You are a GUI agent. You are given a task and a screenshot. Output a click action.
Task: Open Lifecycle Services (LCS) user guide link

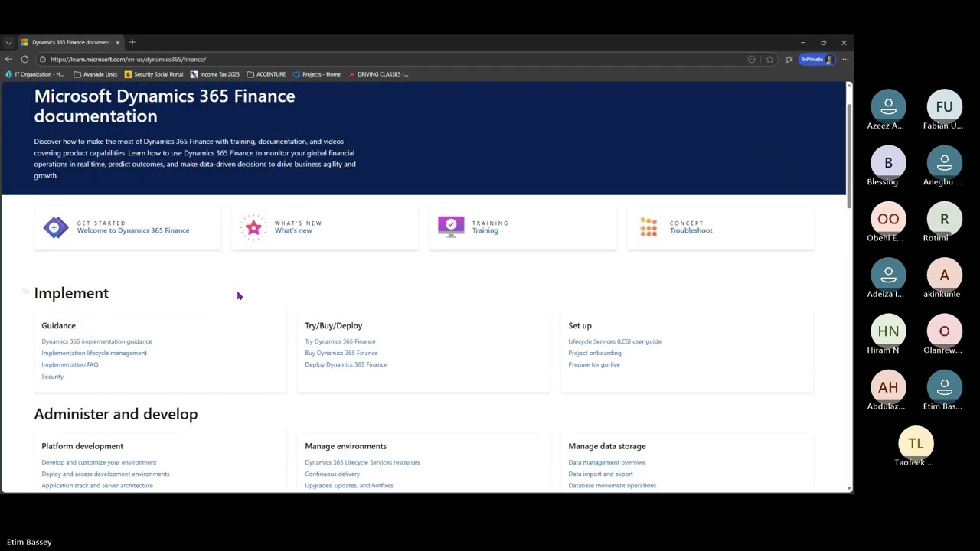point(615,341)
